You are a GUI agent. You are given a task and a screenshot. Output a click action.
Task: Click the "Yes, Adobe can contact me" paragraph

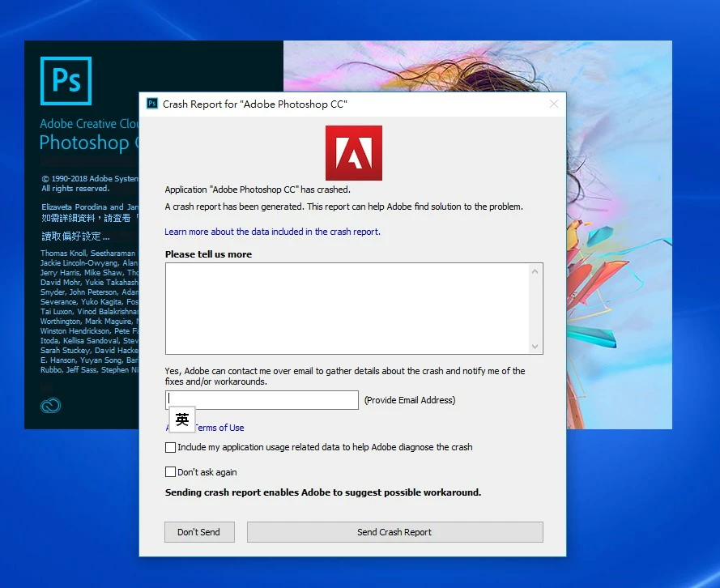point(345,376)
